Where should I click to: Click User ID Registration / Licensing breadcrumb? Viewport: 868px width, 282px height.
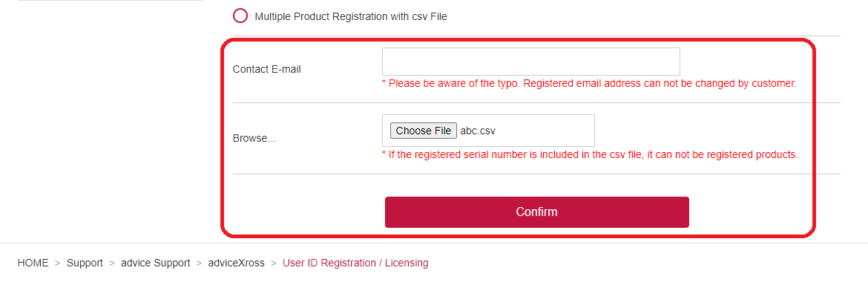click(355, 263)
